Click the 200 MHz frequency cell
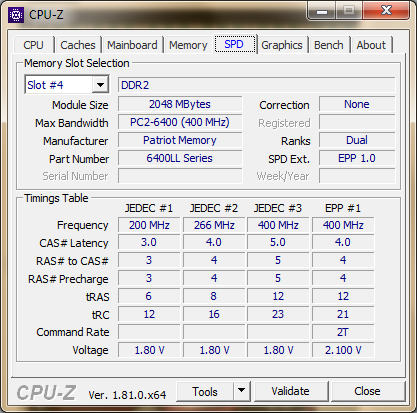Screen dimensions: 417x413 149,225
